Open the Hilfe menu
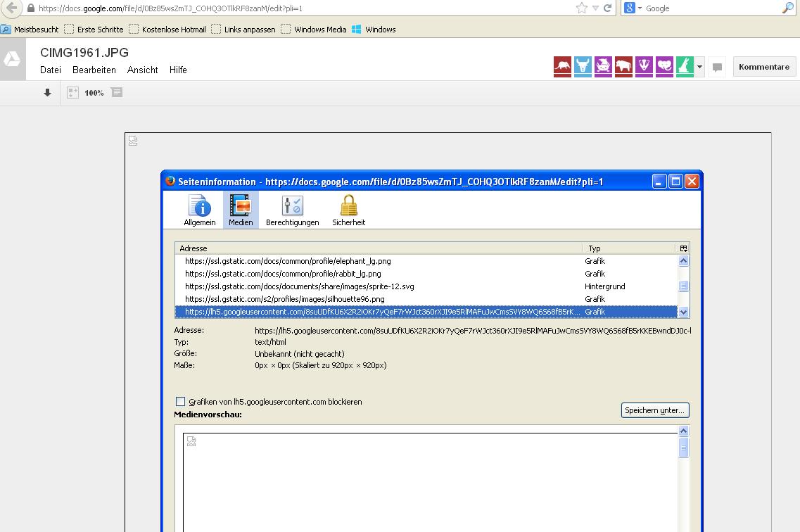This screenshot has width=800, height=532. pos(178,70)
